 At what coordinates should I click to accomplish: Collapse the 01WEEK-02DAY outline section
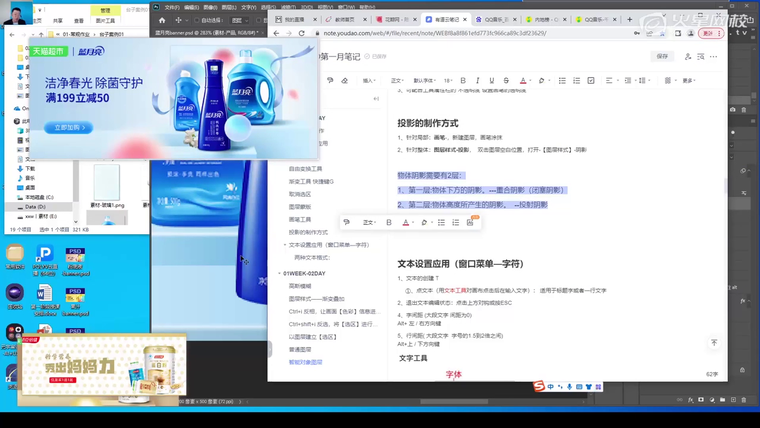click(279, 273)
